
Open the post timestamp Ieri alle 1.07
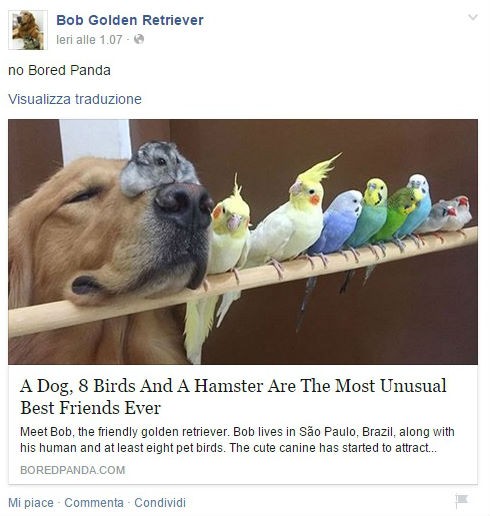(89, 40)
